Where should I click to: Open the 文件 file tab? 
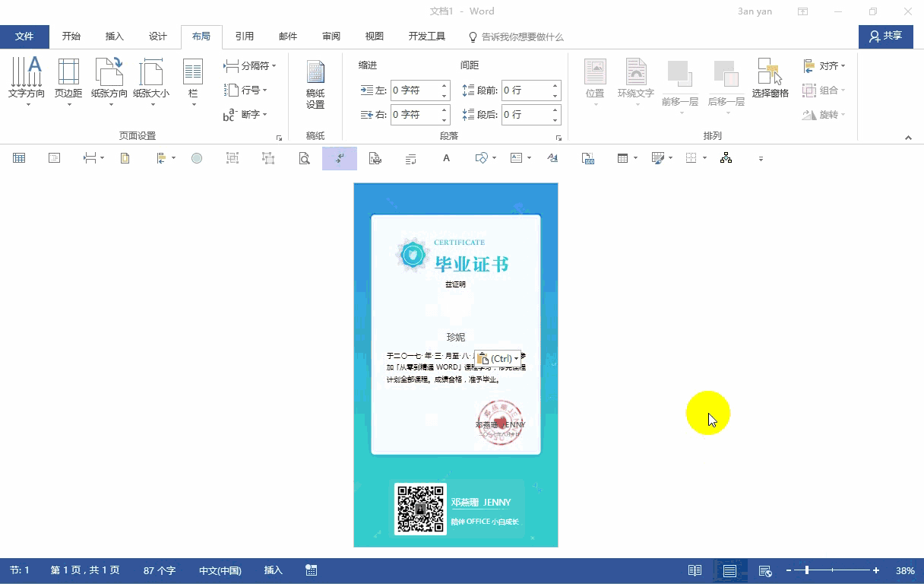tap(24, 36)
